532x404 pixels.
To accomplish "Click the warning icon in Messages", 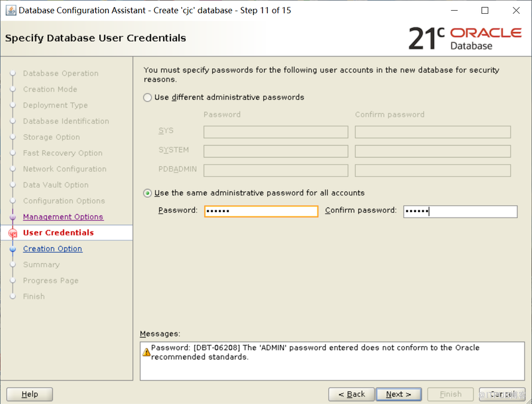I will 146,352.
